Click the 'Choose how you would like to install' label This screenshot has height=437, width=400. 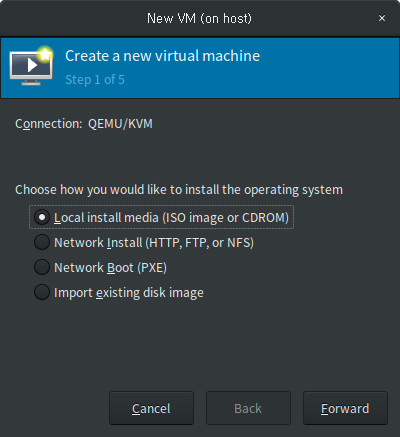coord(179,190)
